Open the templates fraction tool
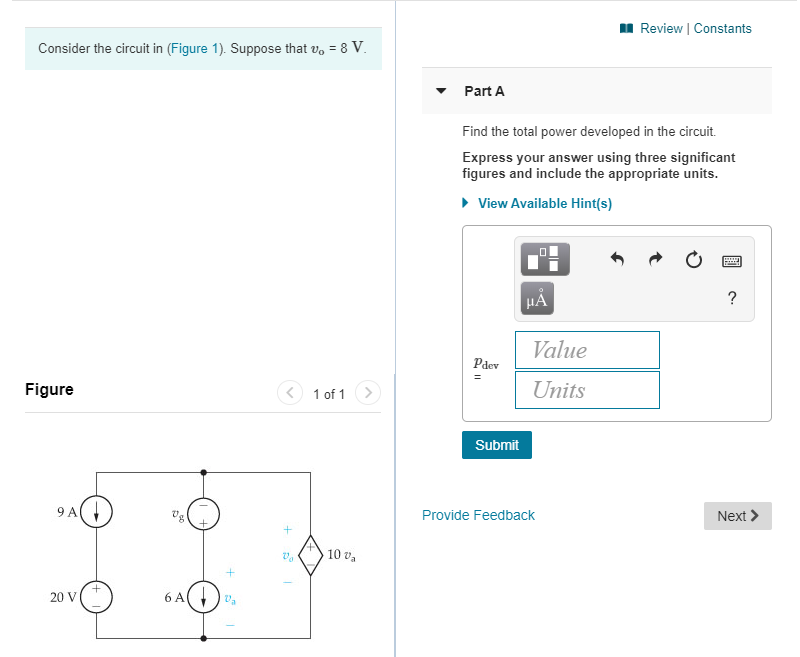800x657 pixels. (545, 259)
